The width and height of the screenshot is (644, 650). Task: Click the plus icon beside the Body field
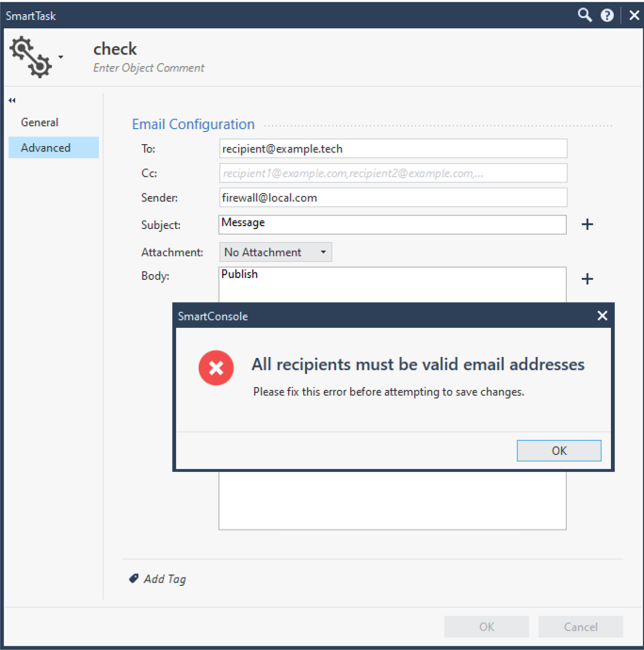point(588,279)
